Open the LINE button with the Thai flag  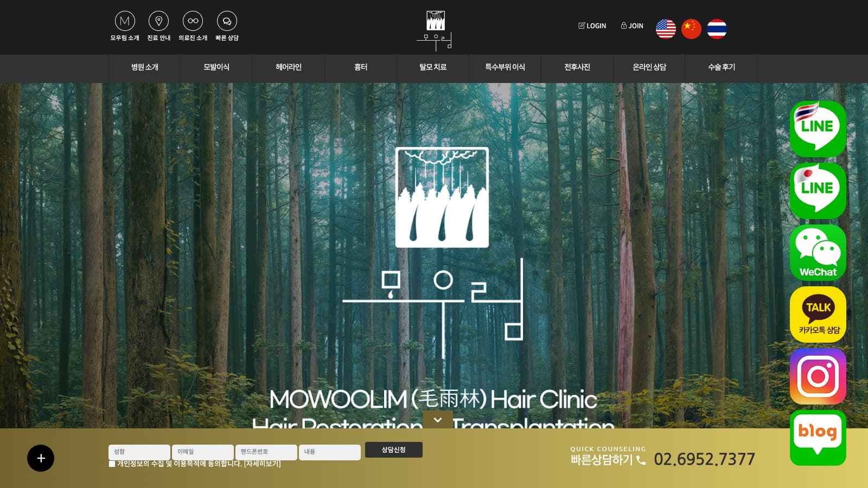818,129
